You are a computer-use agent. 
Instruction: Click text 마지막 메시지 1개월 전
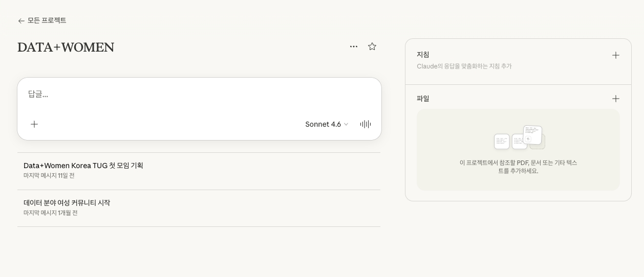(51, 213)
